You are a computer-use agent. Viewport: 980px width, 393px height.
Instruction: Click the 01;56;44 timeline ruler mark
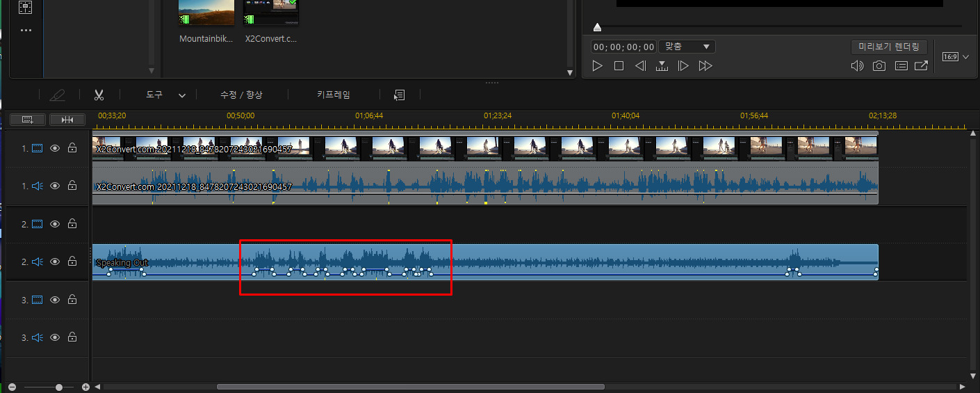point(754,115)
